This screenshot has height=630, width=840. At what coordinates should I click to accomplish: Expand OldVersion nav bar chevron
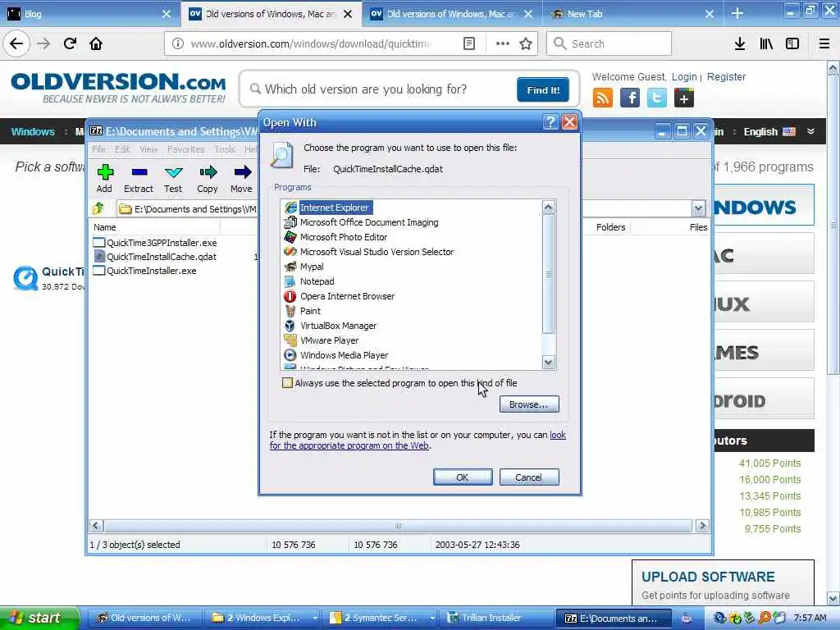(810, 131)
